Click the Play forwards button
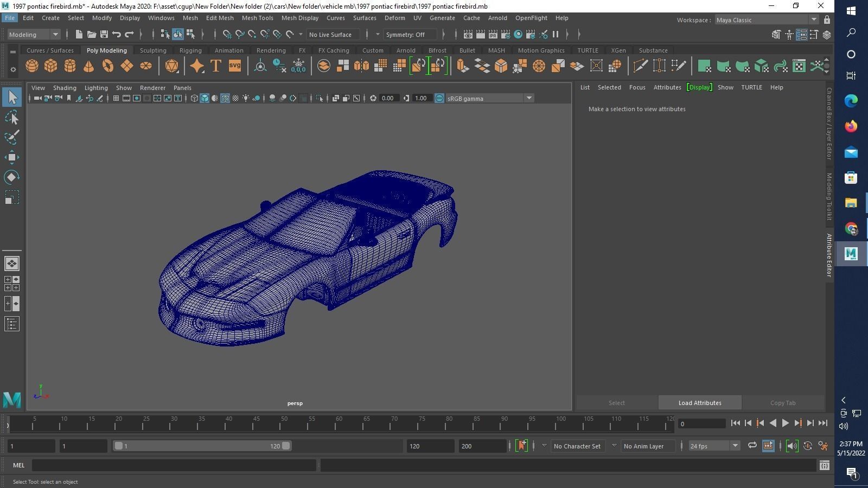Image resolution: width=868 pixels, height=488 pixels. coord(785,423)
